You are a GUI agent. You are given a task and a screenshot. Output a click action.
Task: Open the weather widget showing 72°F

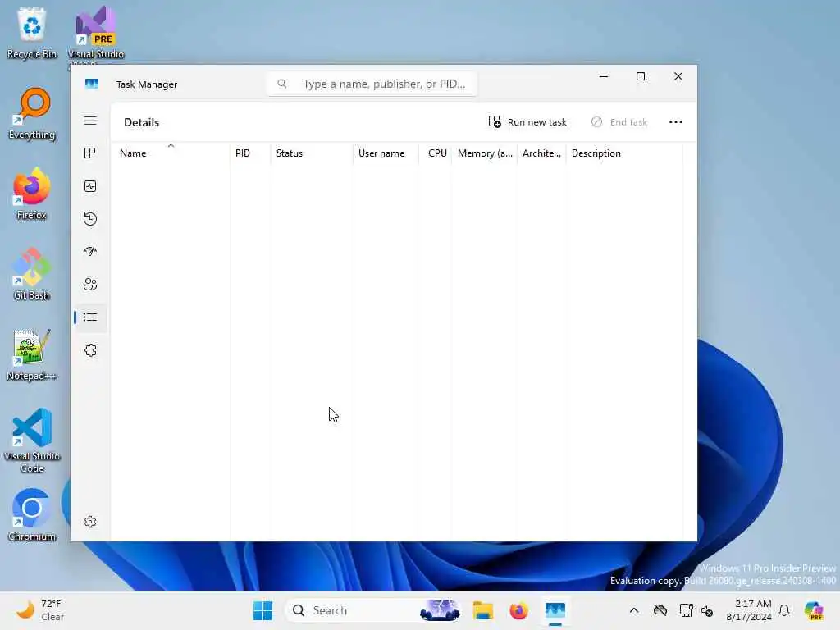(x=40, y=610)
